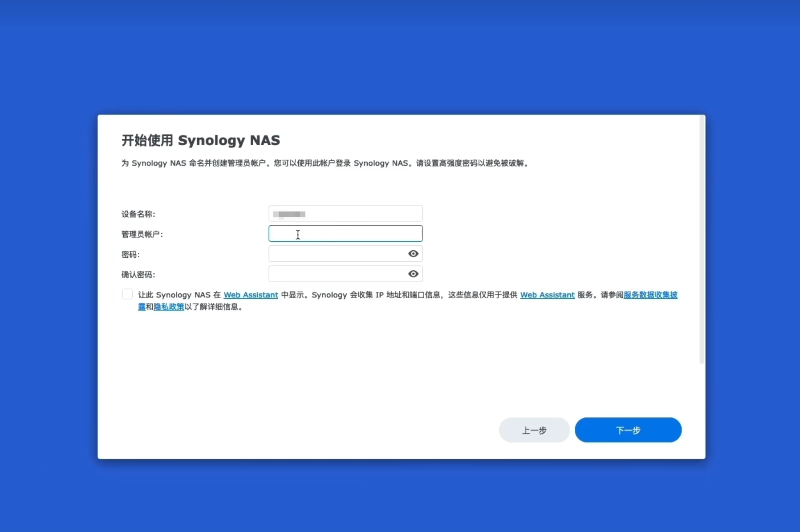Image resolution: width=800 pixels, height=532 pixels.
Task: Select the 确认密码 input box
Action: point(337,274)
